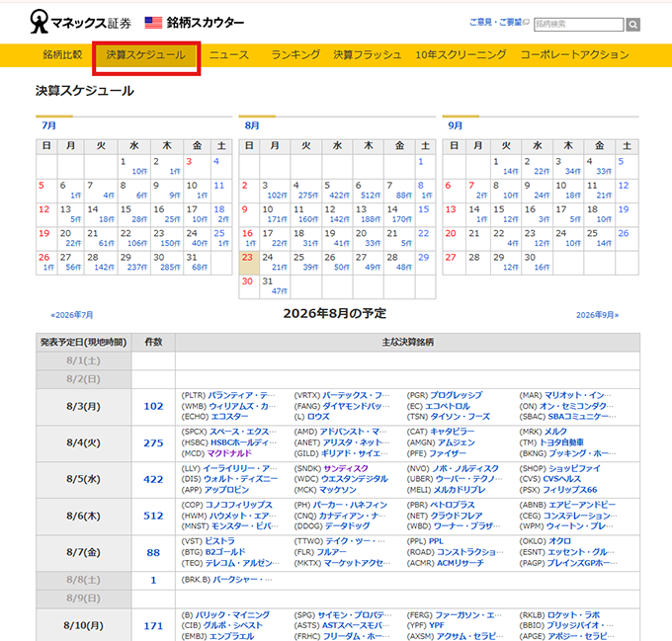Open サイモン・プロパテ… (SPG) link
Viewport: 672px width, 641px height.
(355, 615)
